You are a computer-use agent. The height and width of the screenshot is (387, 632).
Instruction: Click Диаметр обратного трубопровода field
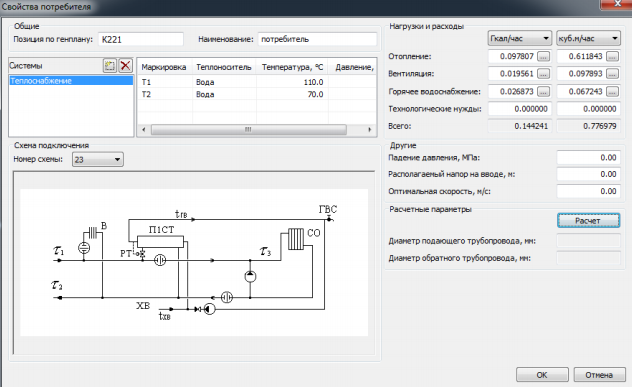point(588,258)
